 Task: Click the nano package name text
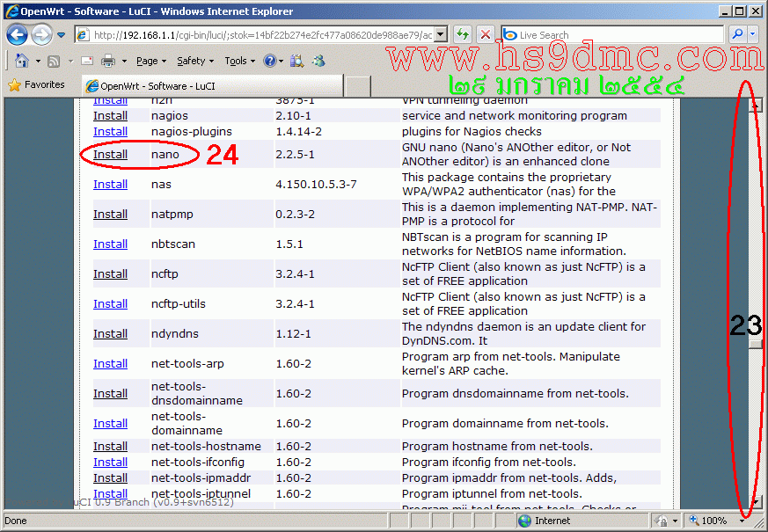tap(165, 155)
